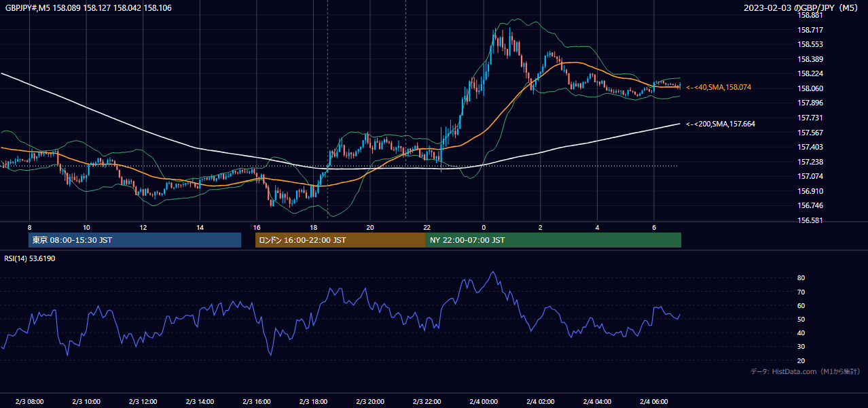The image size is (868, 408).
Task: Select the '<-<40,SMA,158.074' orange label
Action: 718,88
